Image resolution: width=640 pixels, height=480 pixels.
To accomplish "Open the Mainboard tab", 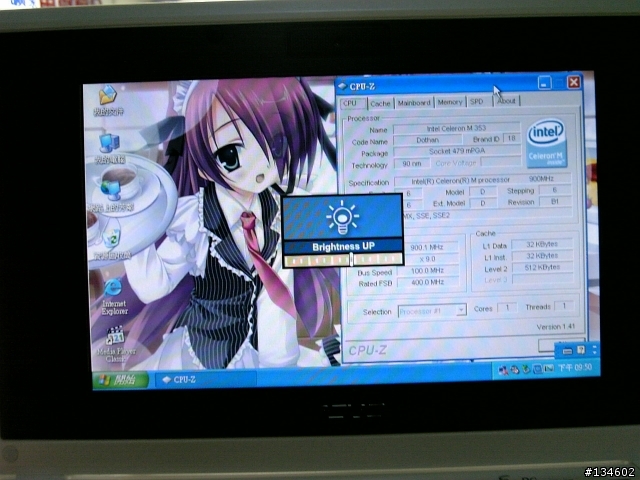I will (x=414, y=103).
